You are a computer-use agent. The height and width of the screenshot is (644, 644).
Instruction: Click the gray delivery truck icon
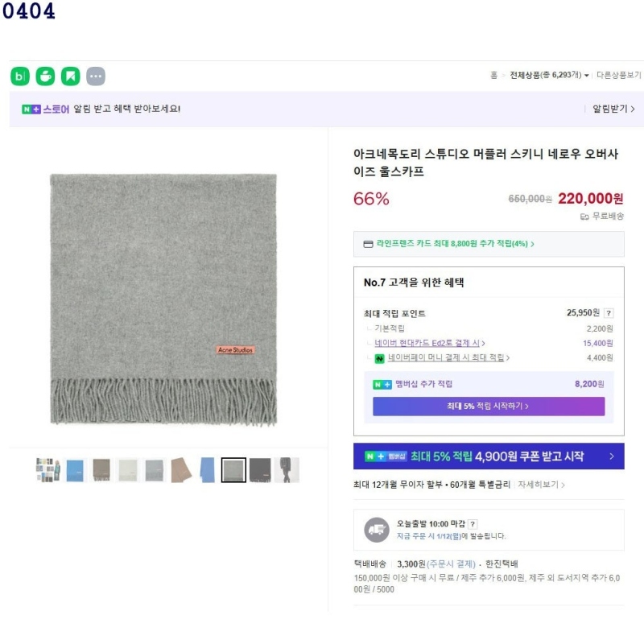pyautogui.click(x=377, y=530)
